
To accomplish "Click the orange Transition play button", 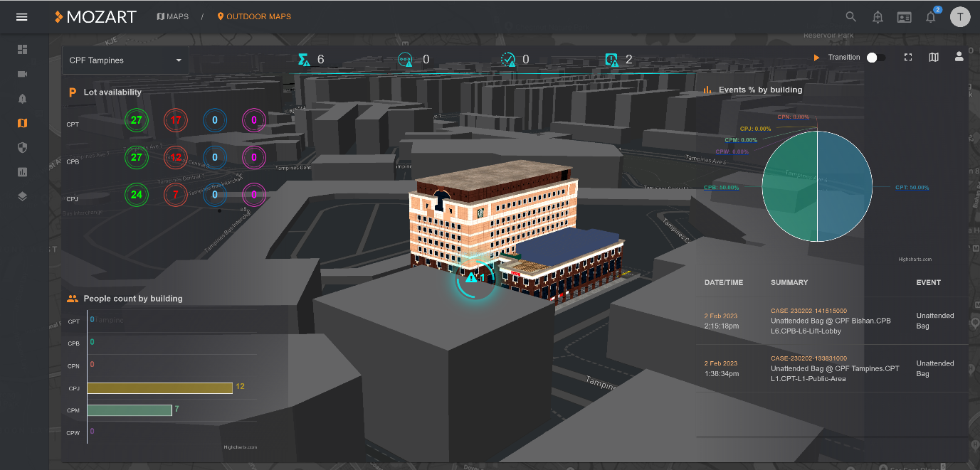I will (x=817, y=58).
